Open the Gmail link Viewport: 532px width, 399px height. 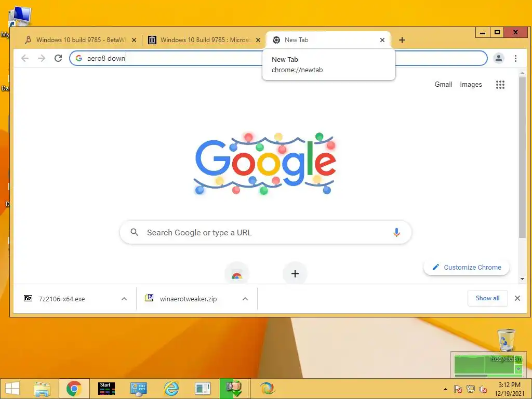click(x=443, y=85)
